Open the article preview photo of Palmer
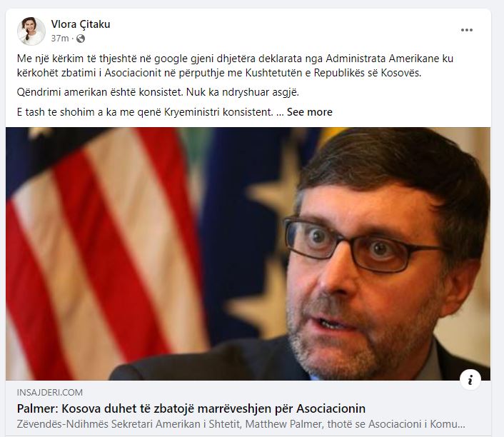This screenshot has width=504, height=437. coord(248,253)
